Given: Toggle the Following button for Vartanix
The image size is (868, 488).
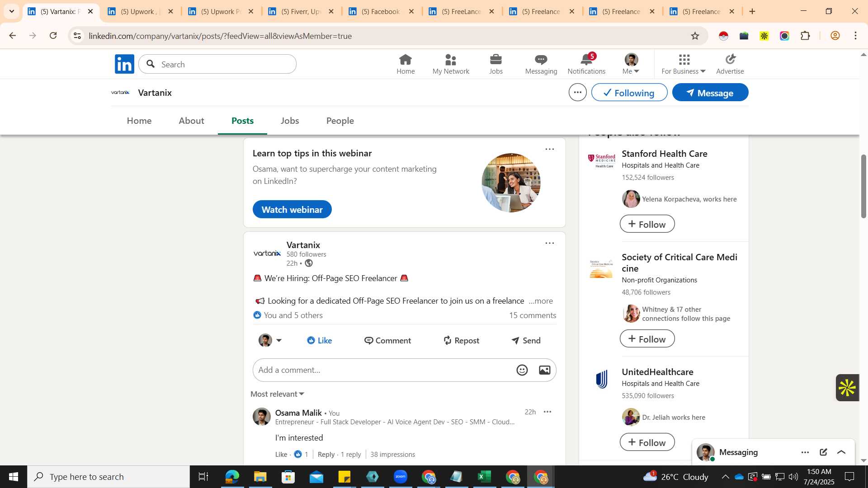Looking at the screenshot, I should click(x=629, y=93).
